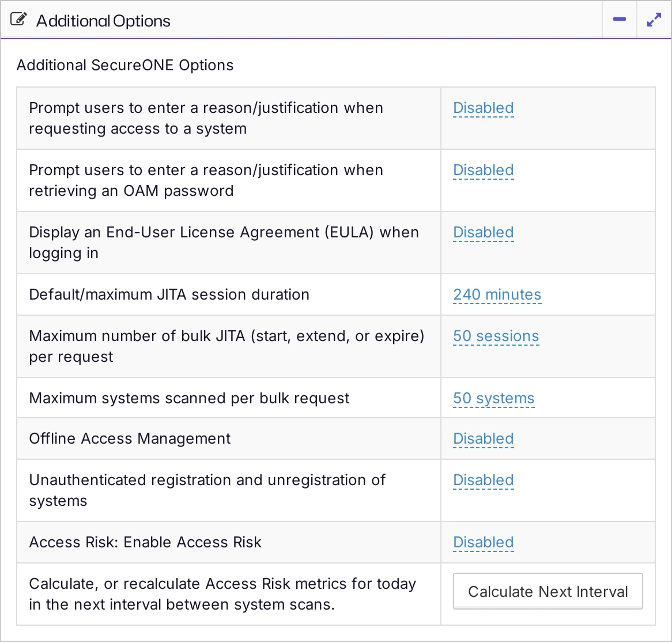
Task: Change Unauthenticated registration Disabled value
Action: (x=483, y=480)
